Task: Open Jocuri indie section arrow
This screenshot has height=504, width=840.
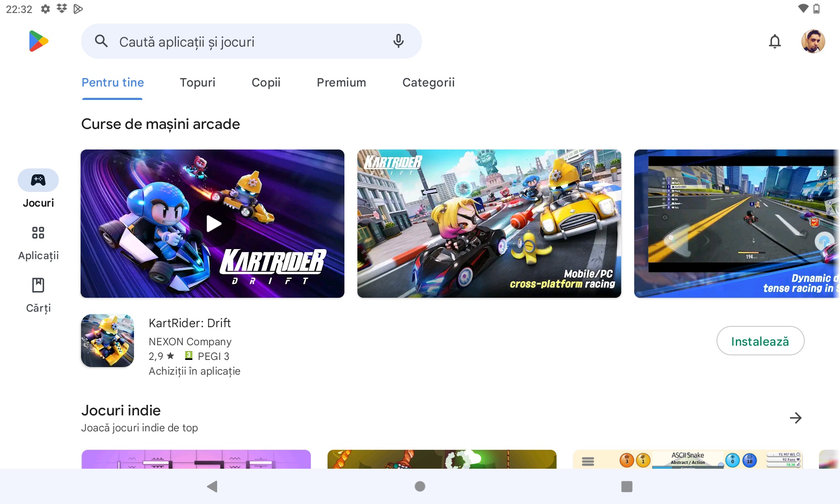Action: point(795,418)
